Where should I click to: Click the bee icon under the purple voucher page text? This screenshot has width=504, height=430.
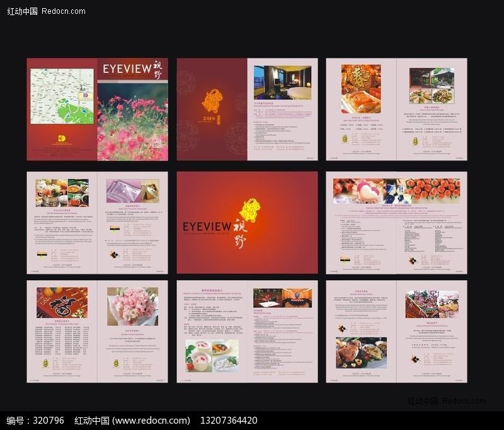coord(113,254)
